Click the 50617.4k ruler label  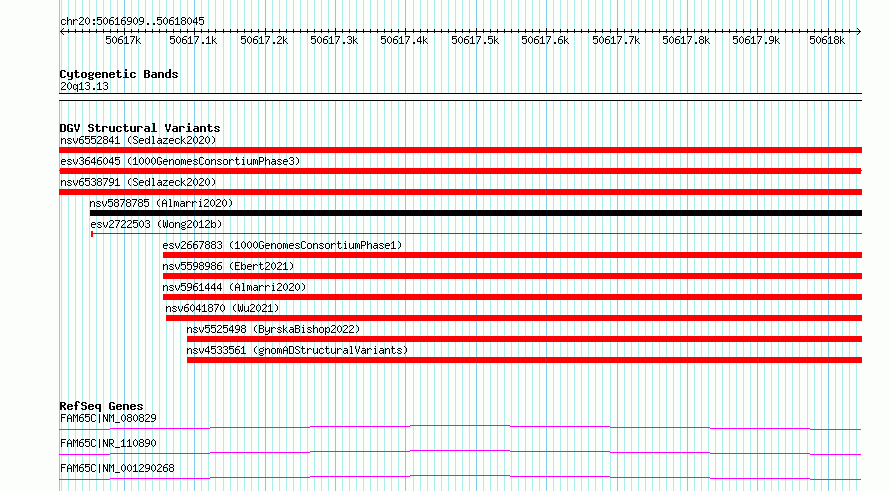coord(404,40)
